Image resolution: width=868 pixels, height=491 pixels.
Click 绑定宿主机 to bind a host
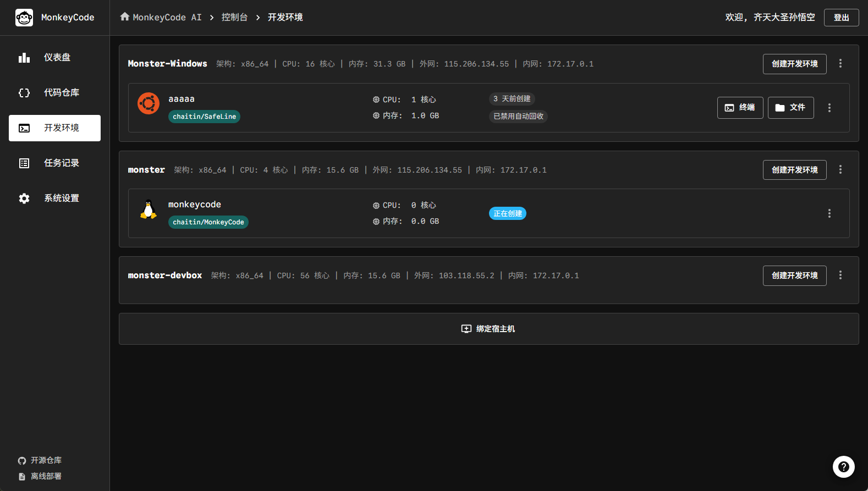(x=488, y=329)
